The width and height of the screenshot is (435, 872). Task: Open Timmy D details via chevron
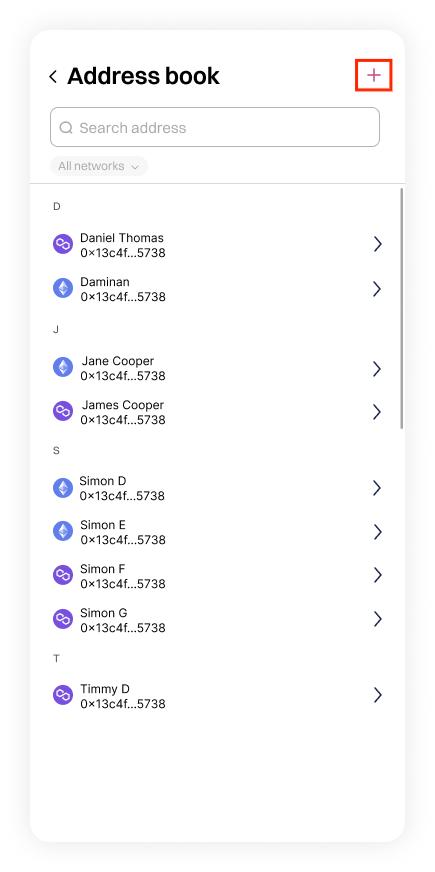tap(378, 695)
